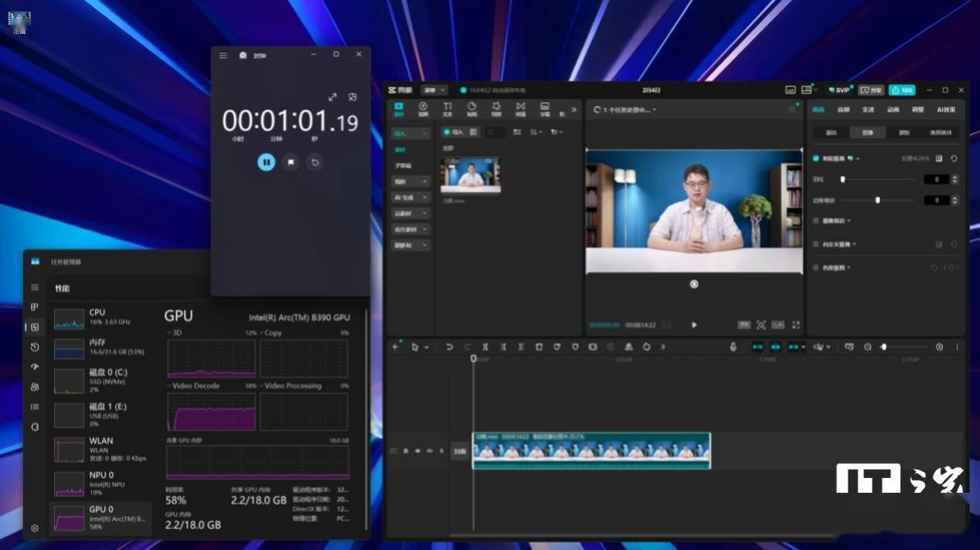
Task: Expand the AI generate dropdown in sidebar
Action: click(410, 197)
